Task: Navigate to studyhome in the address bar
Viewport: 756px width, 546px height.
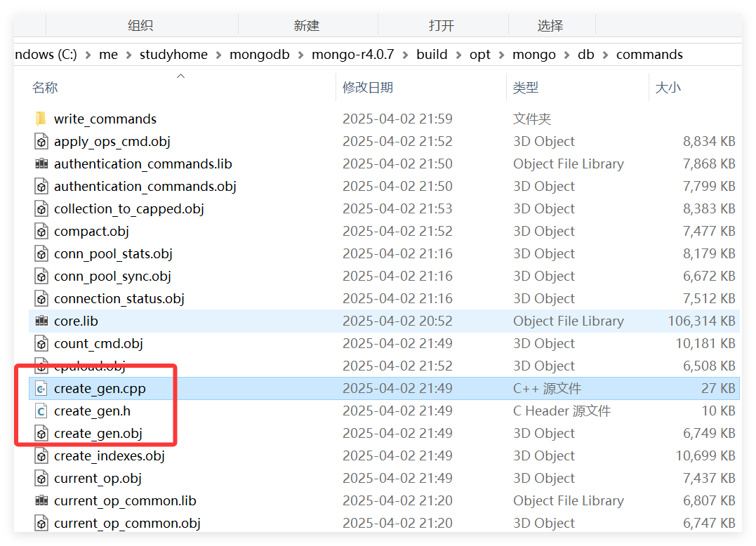Action: (173, 55)
